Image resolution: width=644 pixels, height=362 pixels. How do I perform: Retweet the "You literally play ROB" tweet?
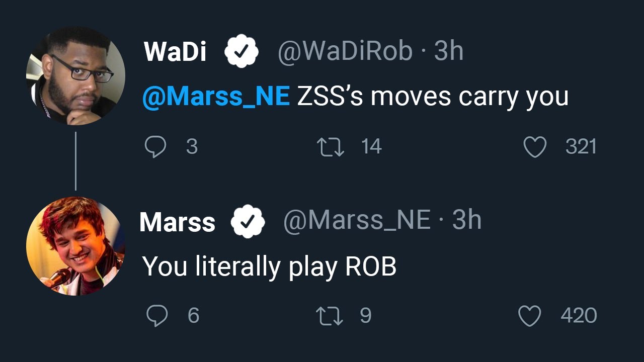[x=329, y=316]
